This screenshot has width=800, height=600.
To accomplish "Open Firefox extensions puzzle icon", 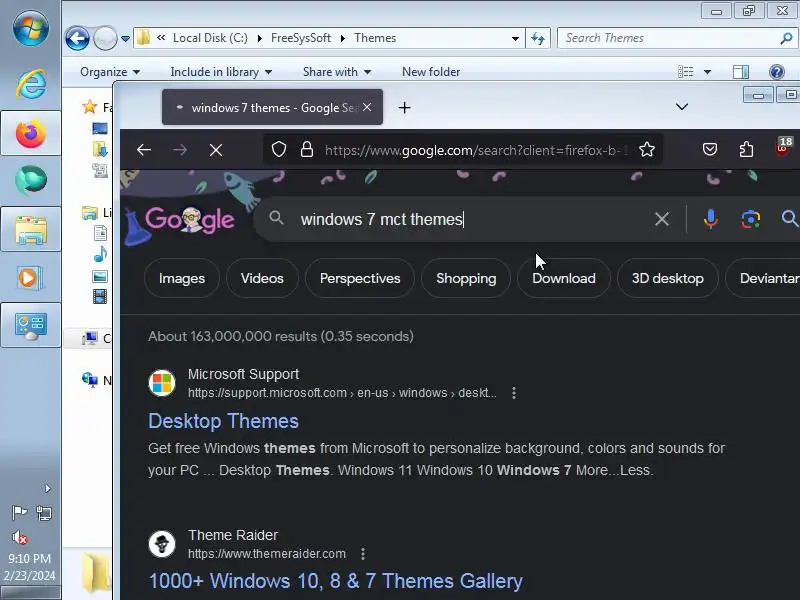I will tap(746, 149).
